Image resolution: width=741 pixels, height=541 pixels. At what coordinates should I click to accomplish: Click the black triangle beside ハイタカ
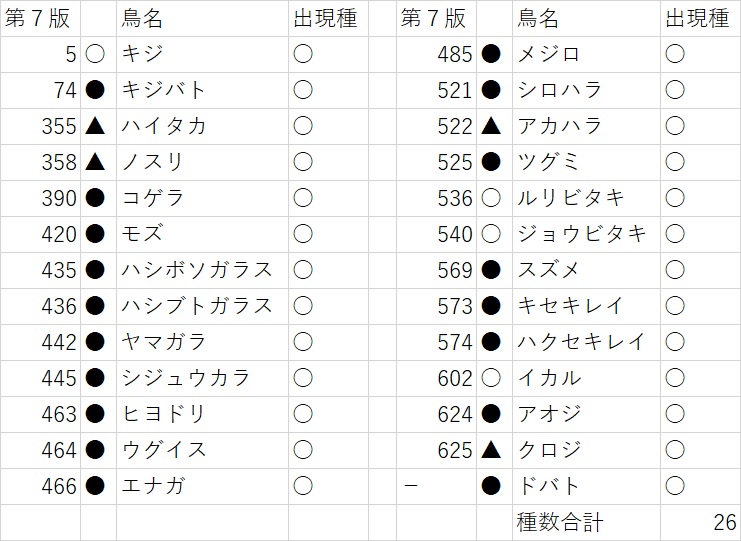tap(95, 126)
